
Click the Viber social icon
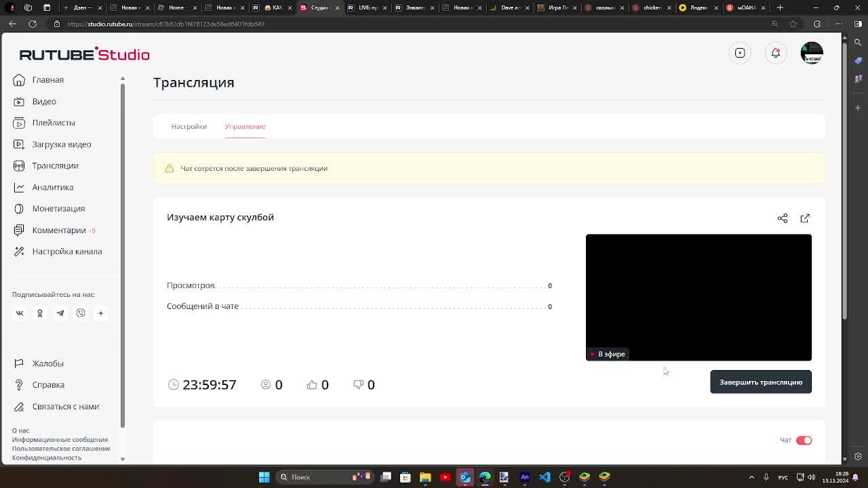click(x=81, y=313)
